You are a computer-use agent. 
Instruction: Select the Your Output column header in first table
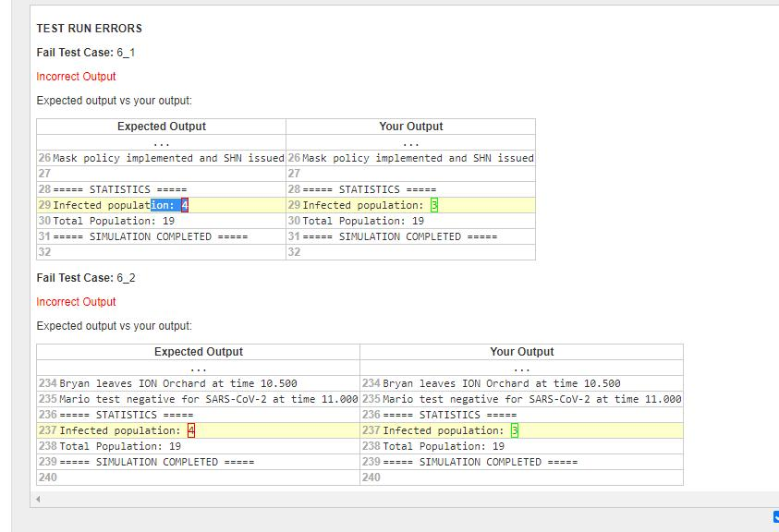(409, 127)
